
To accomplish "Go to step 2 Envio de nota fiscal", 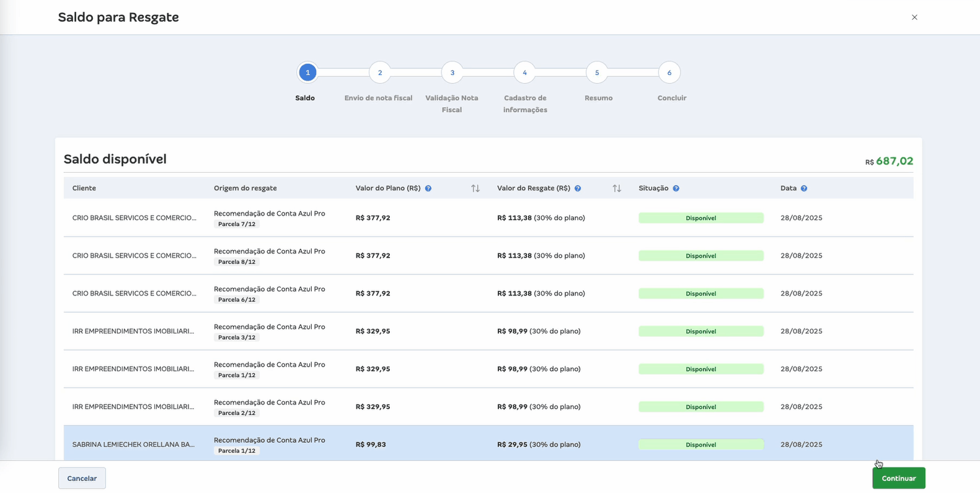I will point(380,72).
